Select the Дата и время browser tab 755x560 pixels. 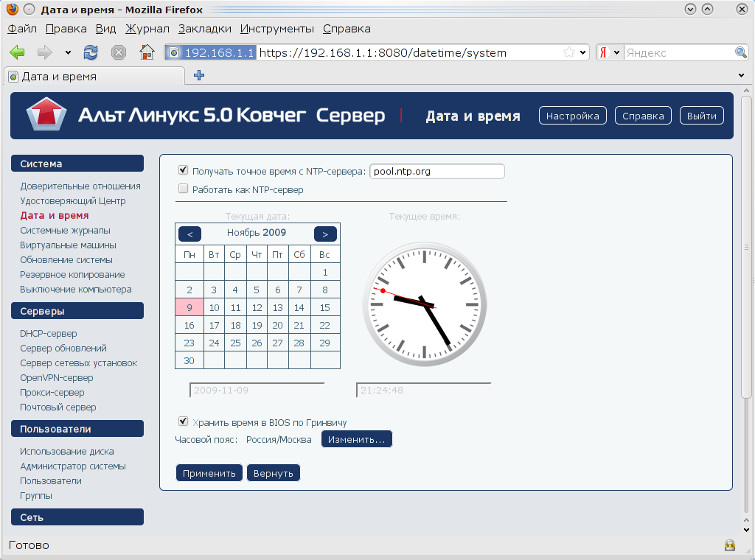[x=94, y=77]
